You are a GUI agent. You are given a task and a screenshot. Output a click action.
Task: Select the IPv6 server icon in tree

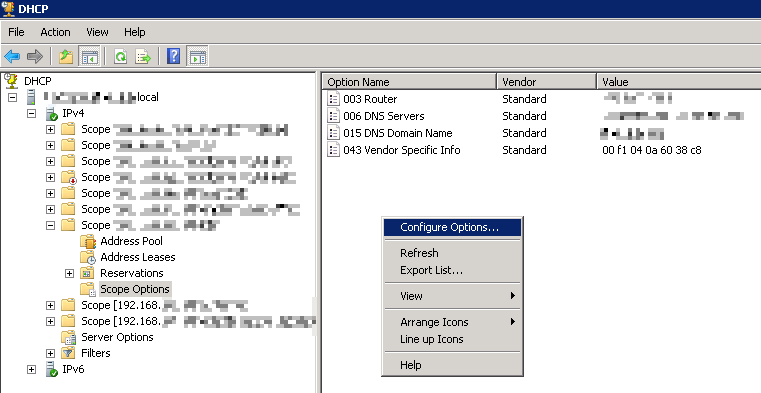[x=51, y=369]
